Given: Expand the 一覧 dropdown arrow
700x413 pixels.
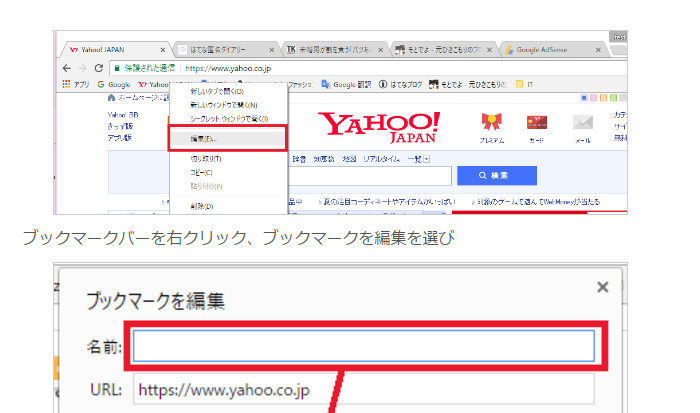Looking at the screenshot, I should pos(426,159).
